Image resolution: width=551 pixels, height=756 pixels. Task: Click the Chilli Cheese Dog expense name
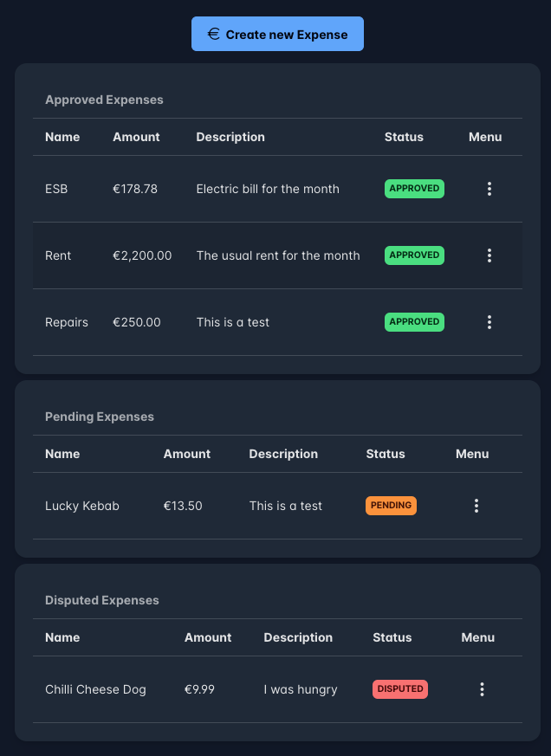[95, 689]
